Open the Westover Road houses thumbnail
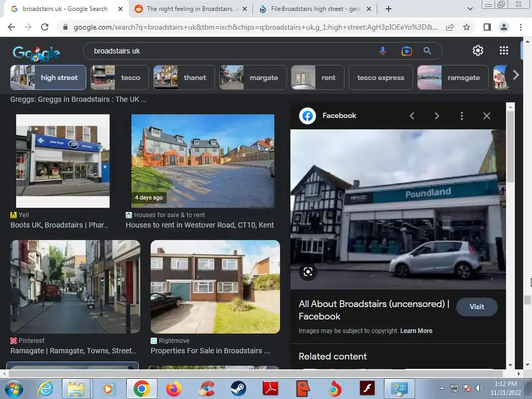Image resolution: width=532 pixels, height=399 pixels. tap(203, 161)
